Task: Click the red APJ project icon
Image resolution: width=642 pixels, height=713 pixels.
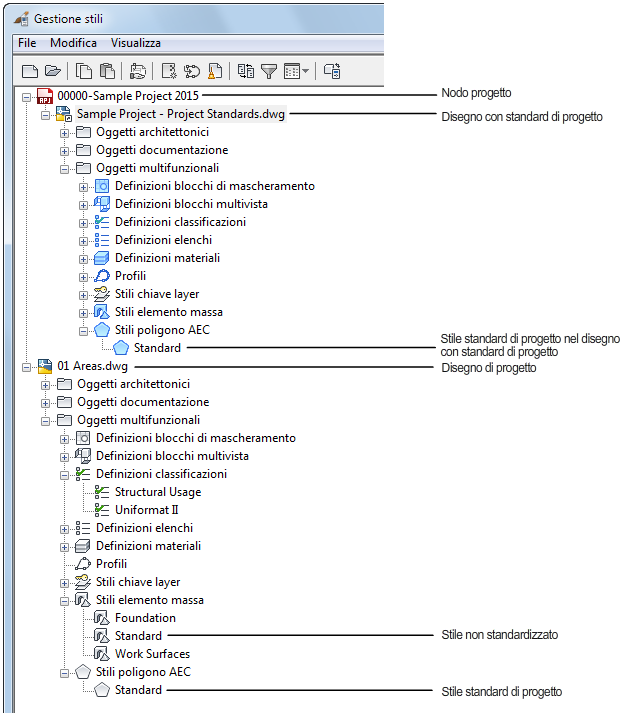Action: (45, 96)
